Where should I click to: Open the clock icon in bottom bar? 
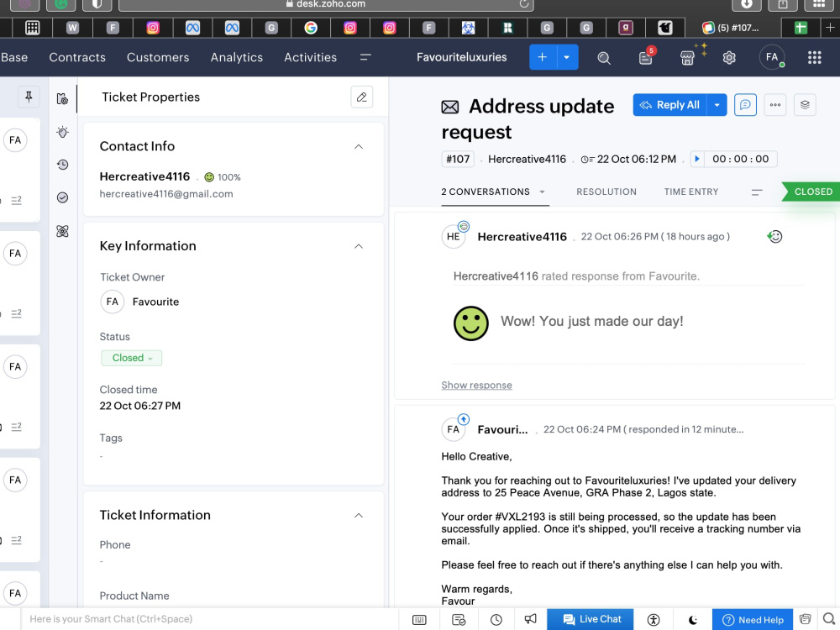(496, 620)
